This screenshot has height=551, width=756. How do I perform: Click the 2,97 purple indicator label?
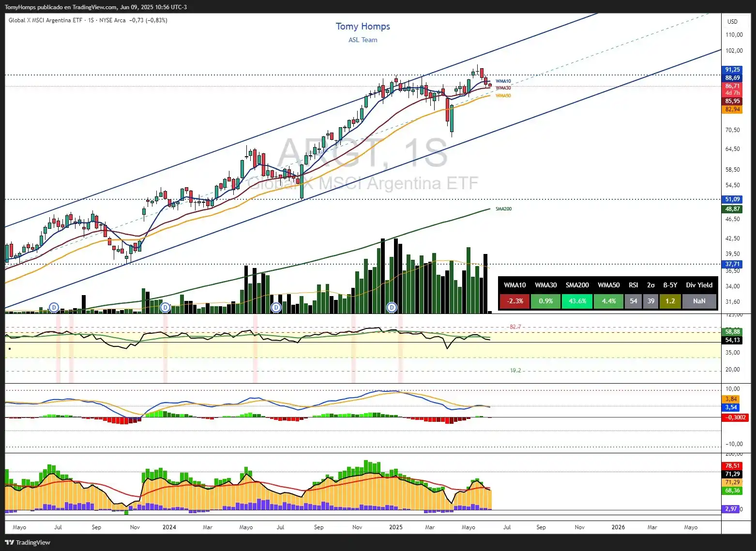click(x=730, y=509)
